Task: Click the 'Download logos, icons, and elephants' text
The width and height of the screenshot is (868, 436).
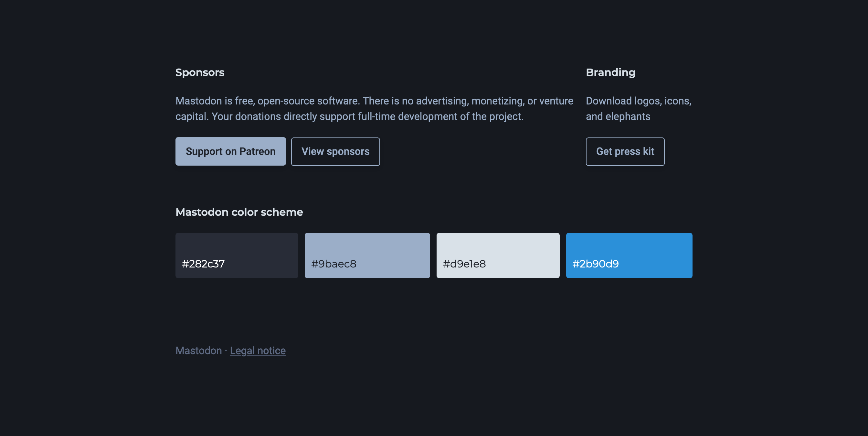Action: pos(639,109)
